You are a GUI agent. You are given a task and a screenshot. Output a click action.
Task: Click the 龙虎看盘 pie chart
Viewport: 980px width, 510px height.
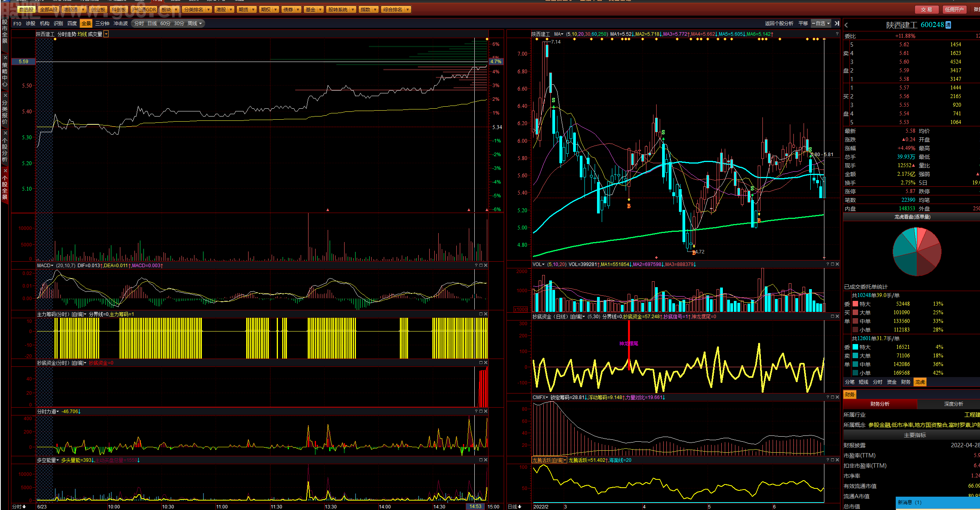coord(917,252)
